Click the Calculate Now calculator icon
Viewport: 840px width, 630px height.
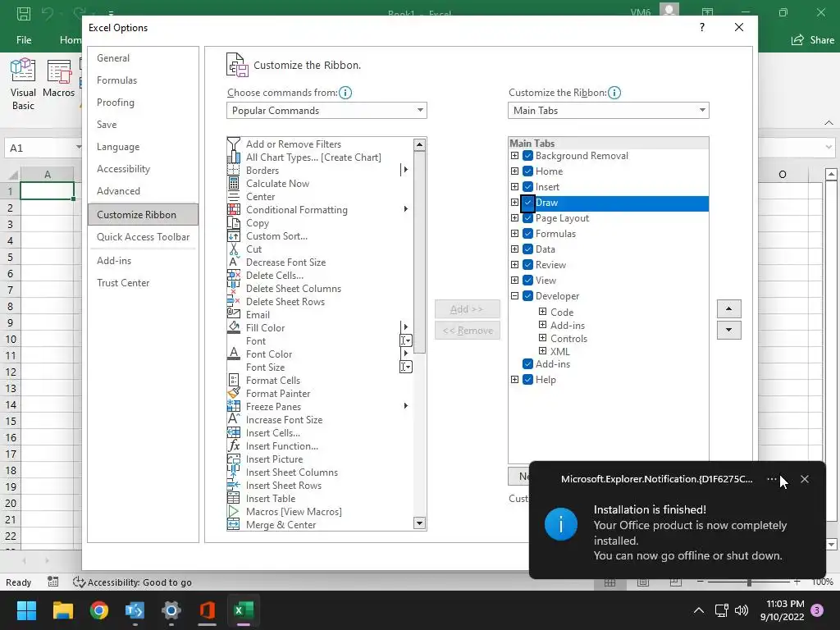pyautogui.click(x=234, y=183)
